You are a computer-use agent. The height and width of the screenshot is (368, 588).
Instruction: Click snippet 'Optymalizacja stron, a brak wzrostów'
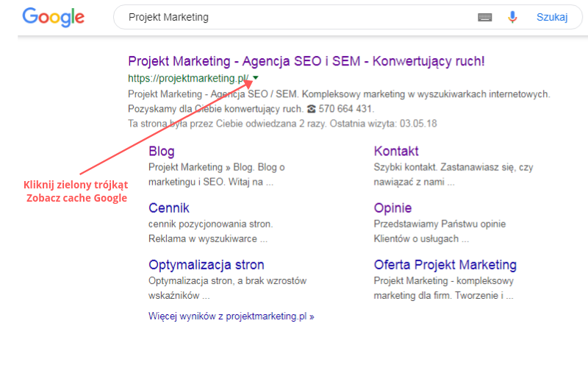click(x=227, y=280)
